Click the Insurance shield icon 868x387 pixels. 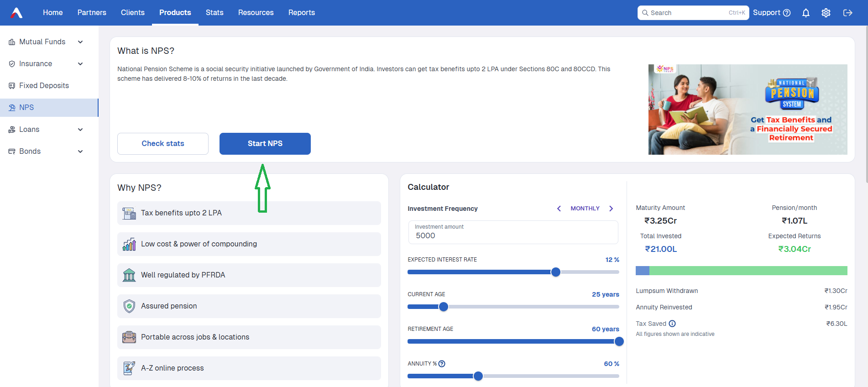pos(12,64)
